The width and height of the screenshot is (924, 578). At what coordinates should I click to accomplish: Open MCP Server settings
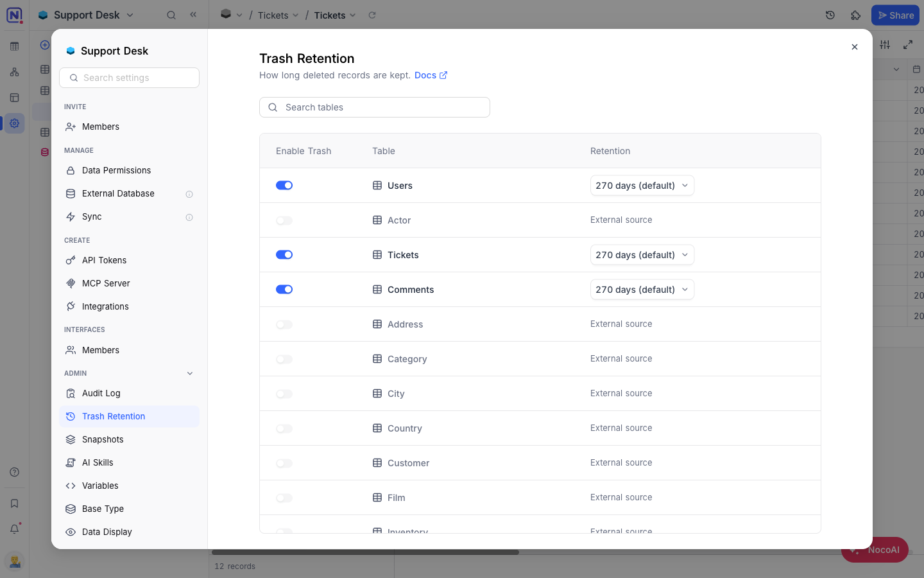[x=129, y=283]
